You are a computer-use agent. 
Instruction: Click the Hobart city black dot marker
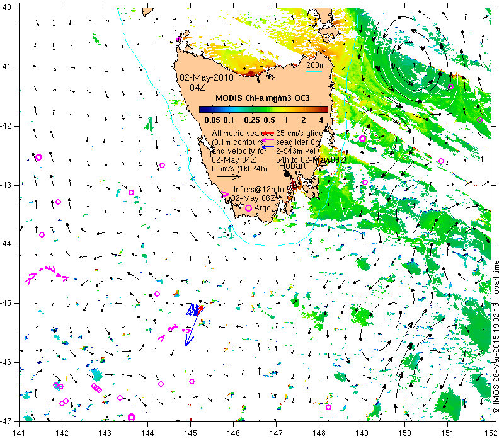coord(287,174)
